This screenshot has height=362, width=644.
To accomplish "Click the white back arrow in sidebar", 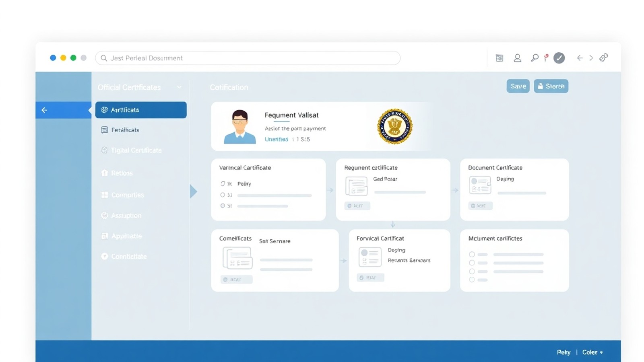I will pos(44,110).
